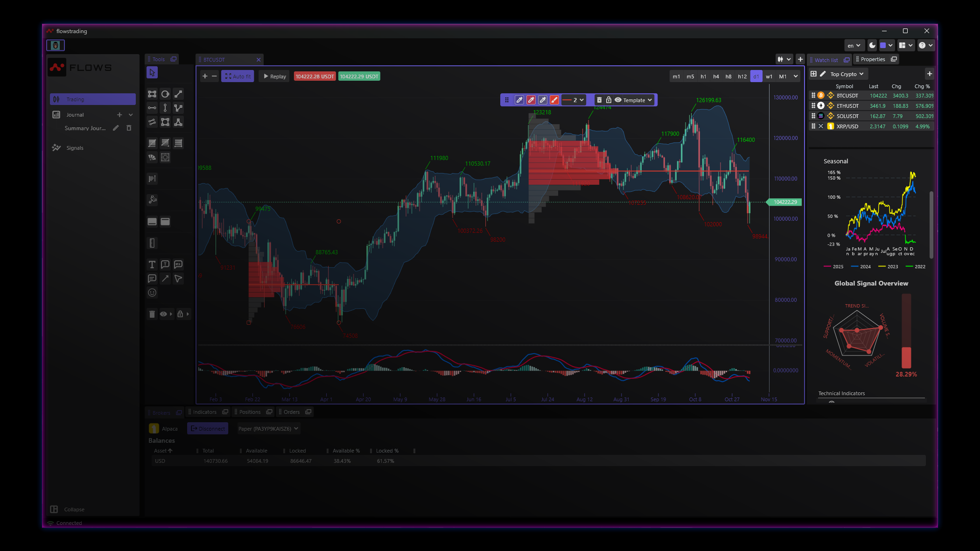980x551 pixels.
Task: Toggle lock on the selected drawing
Action: coord(609,100)
